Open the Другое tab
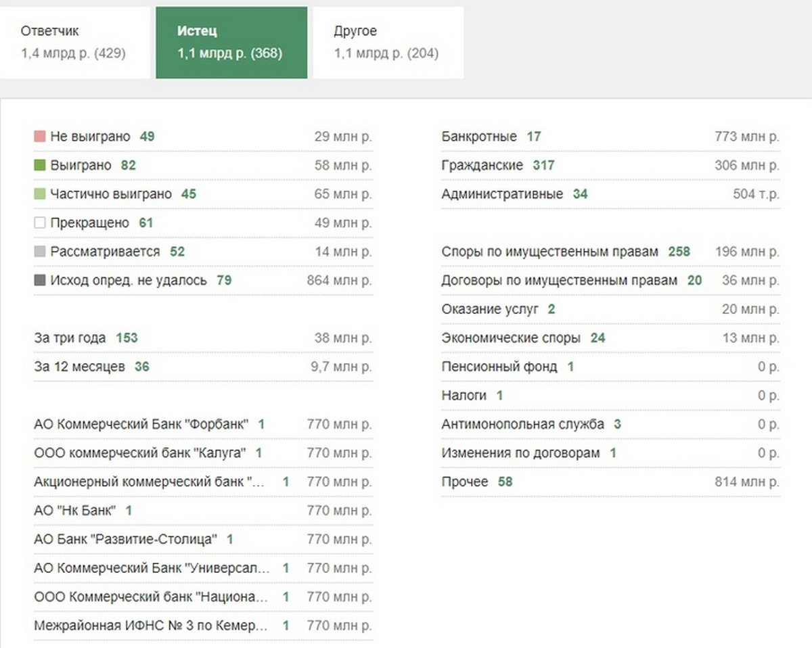Viewport: 812px width, 648px height. 388,43
